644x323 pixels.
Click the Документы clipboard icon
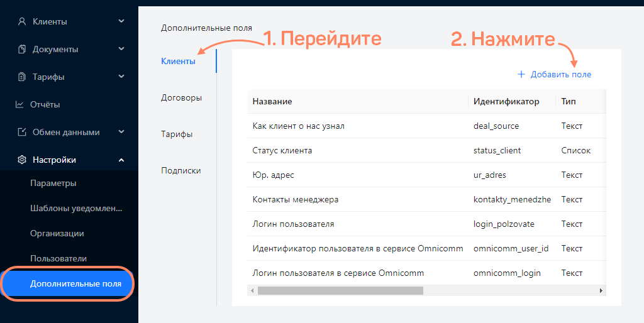(22, 49)
